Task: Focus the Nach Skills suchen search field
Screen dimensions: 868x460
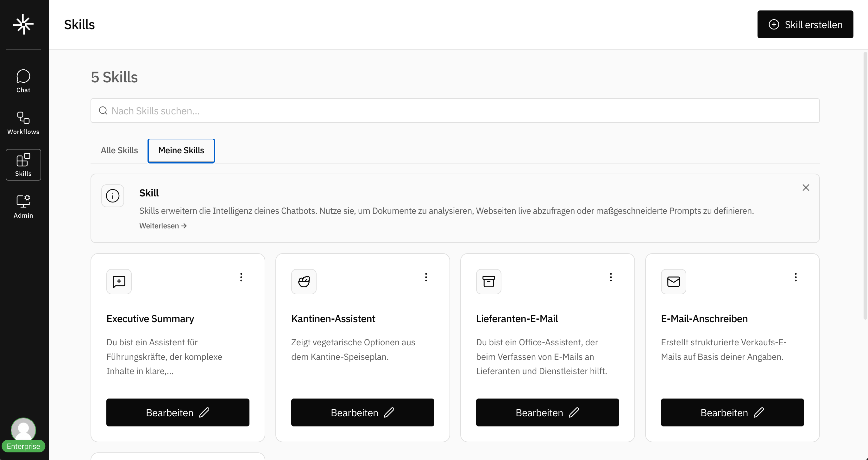Action: [455, 111]
